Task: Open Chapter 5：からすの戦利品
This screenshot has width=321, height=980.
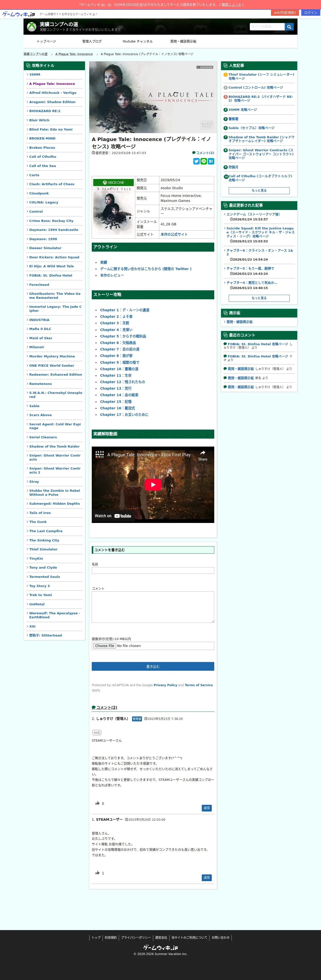Action: 123,336
